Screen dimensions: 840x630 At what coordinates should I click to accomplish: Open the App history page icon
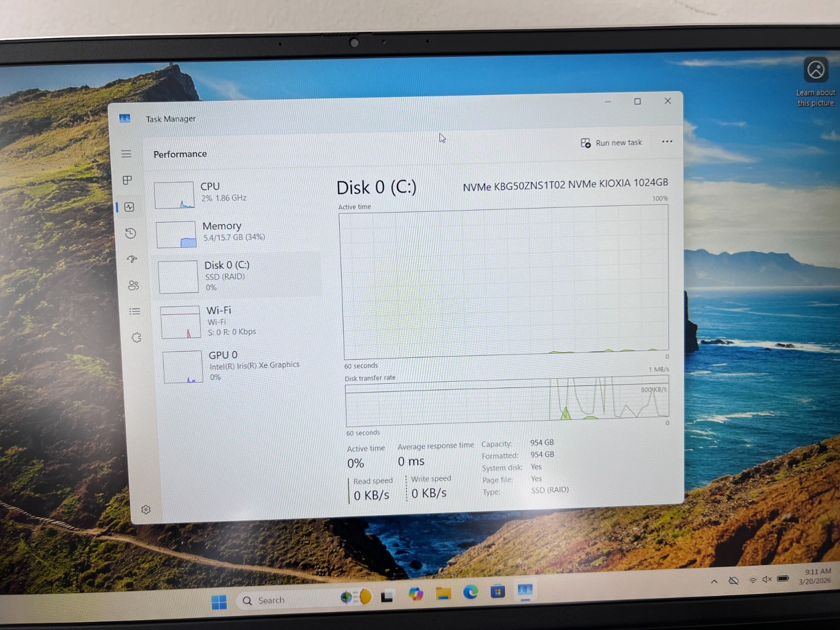tap(131, 233)
